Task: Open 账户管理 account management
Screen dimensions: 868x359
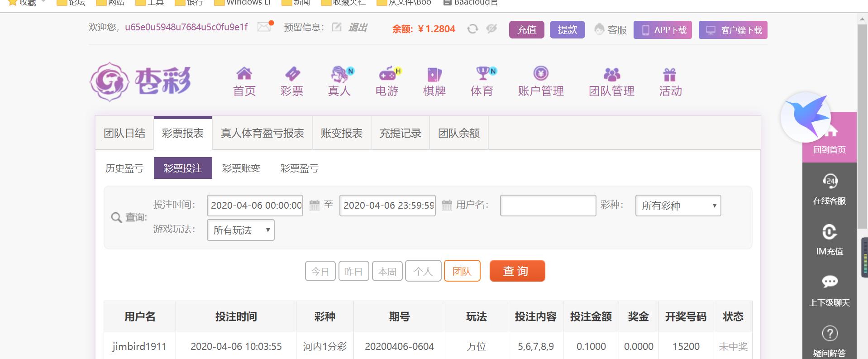Action: pyautogui.click(x=541, y=82)
